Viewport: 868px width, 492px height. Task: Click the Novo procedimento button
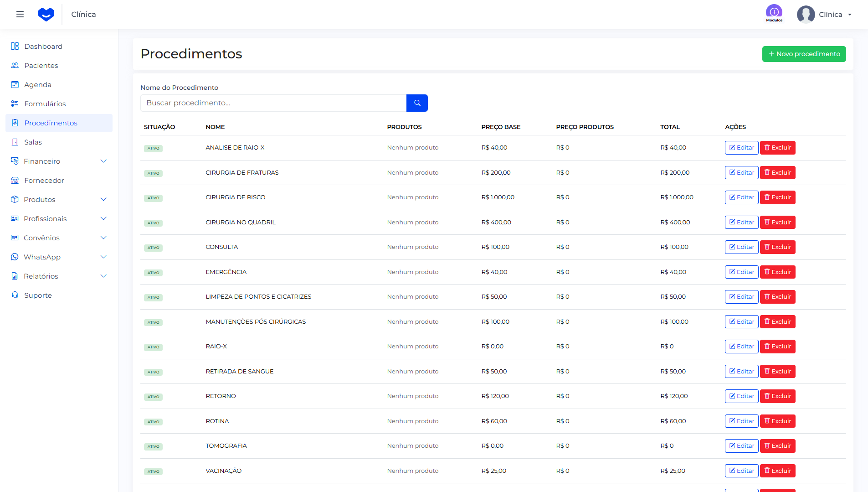(x=804, y=54)
